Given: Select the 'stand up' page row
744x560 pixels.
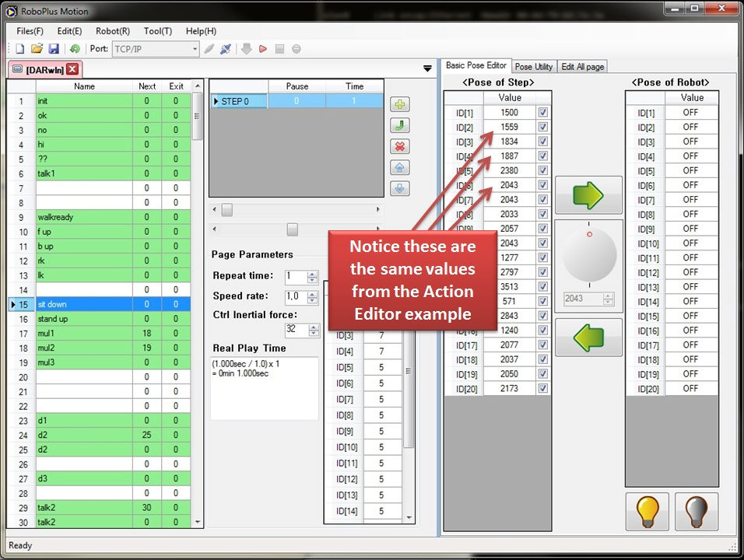Looking at the screenshot, I should pos(99,319).
